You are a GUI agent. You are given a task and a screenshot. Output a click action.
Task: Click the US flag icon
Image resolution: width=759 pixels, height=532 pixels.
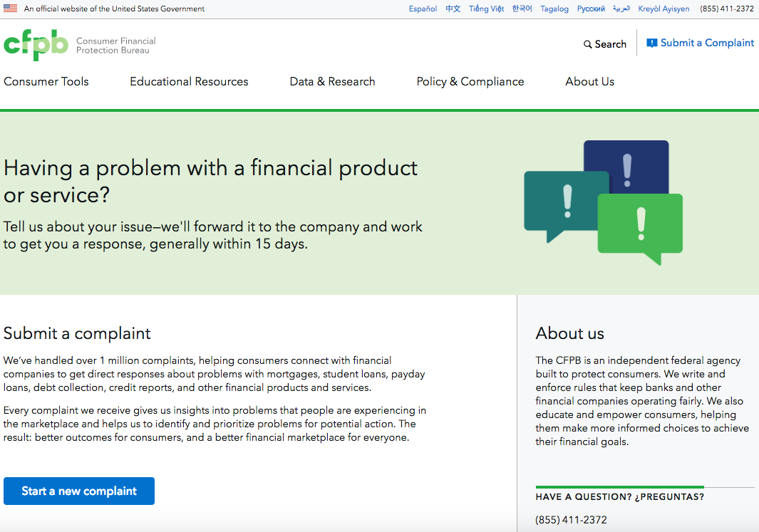[10, 9]
